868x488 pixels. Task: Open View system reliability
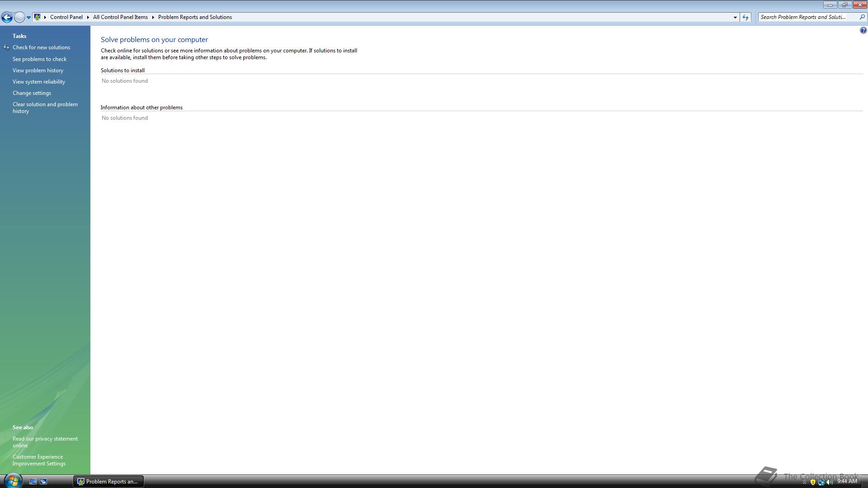(x=39, y=82)
